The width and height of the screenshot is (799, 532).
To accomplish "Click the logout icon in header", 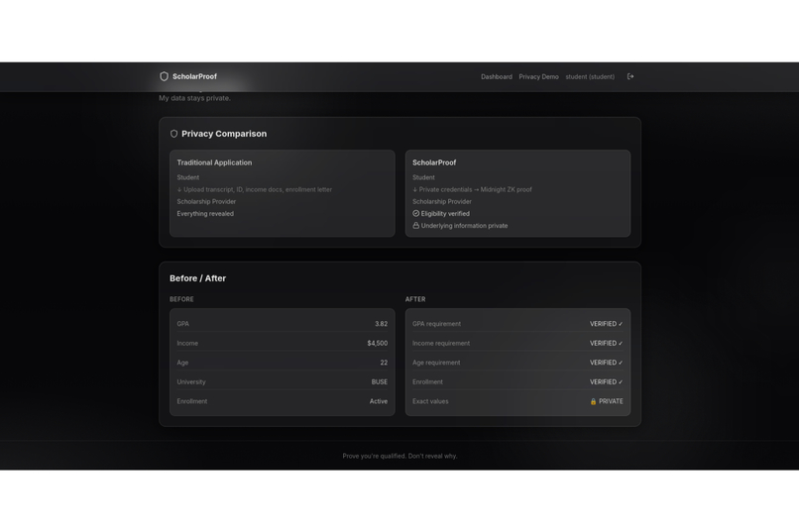I will (630, 76).
